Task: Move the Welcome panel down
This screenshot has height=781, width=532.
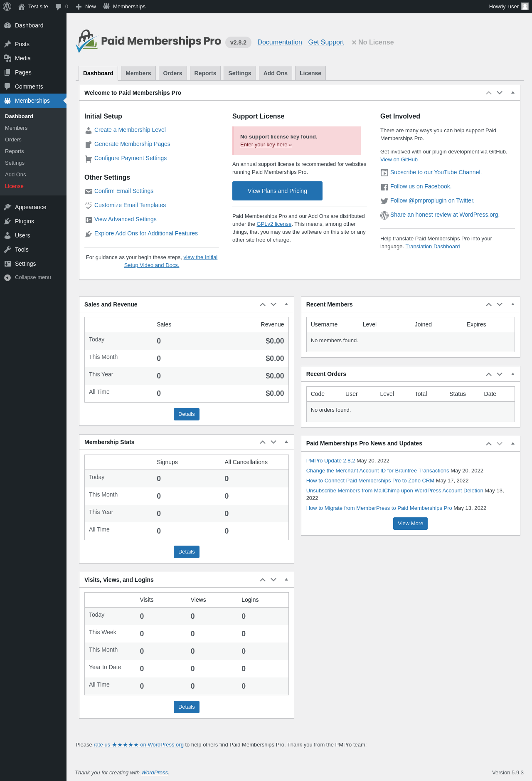Action: pos(500,93)
